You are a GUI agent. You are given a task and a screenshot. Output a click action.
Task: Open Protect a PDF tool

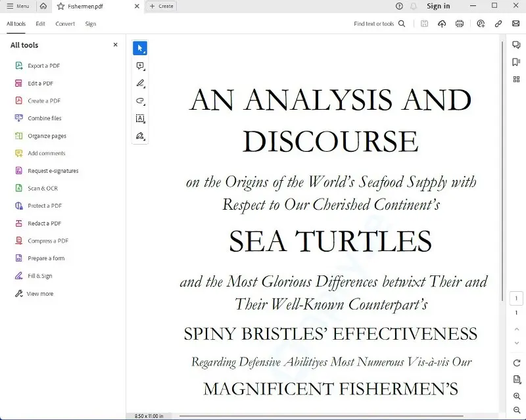click(x=38, y=206)
